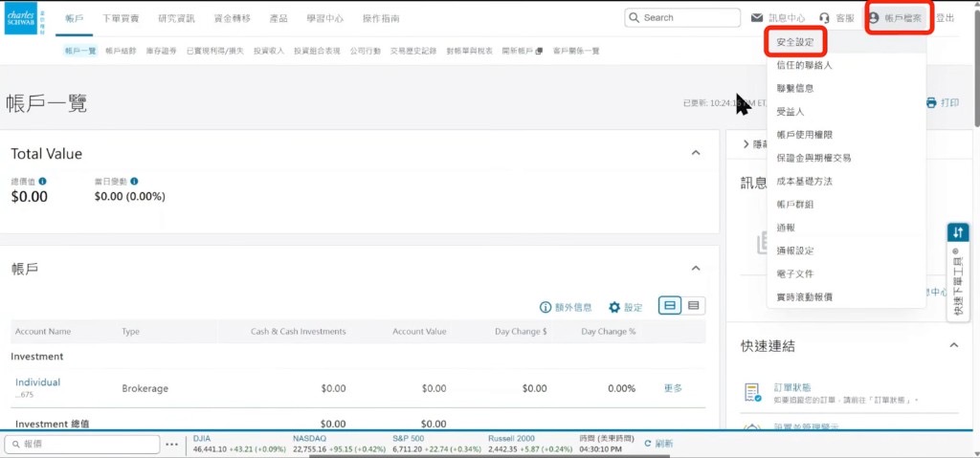Choose 通報設定 from the dropdown
Image resolution: width=980 pixels, height=458 pixels.
pyautogui.click(x=795, y=251)
